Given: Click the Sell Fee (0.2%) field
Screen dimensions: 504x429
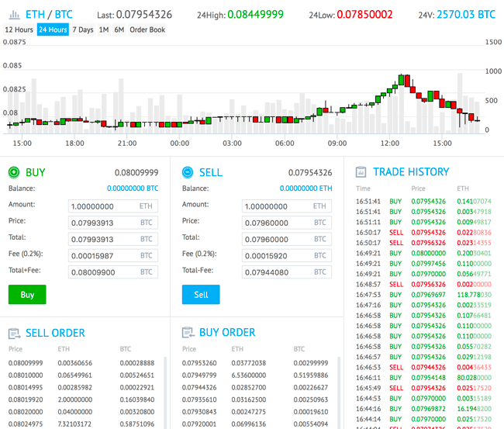Looking at the screenshot, I should point(287,256).
